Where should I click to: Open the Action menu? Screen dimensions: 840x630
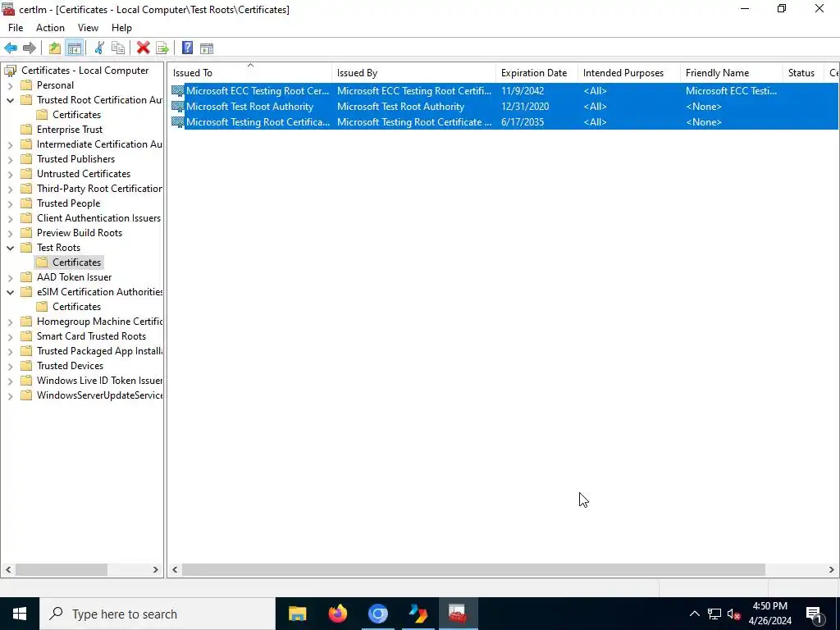(50, 28)
